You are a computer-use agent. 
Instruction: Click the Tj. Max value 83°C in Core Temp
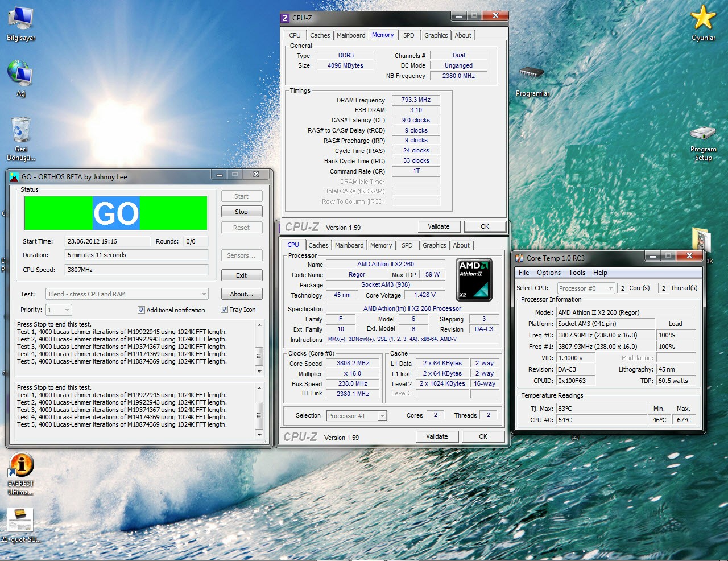pos(601,409)
